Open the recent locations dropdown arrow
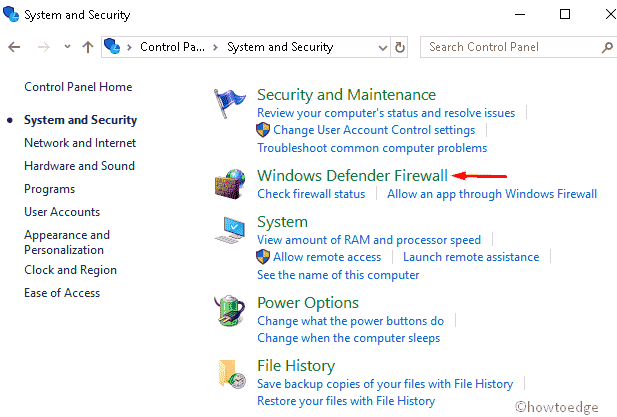The image size is (617, 417). click(67, 47)
